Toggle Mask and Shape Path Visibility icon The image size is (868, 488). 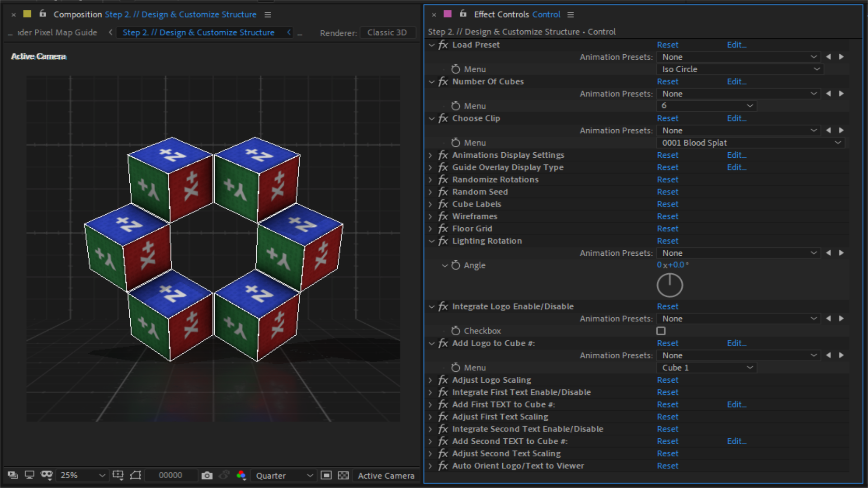[135, 475]
